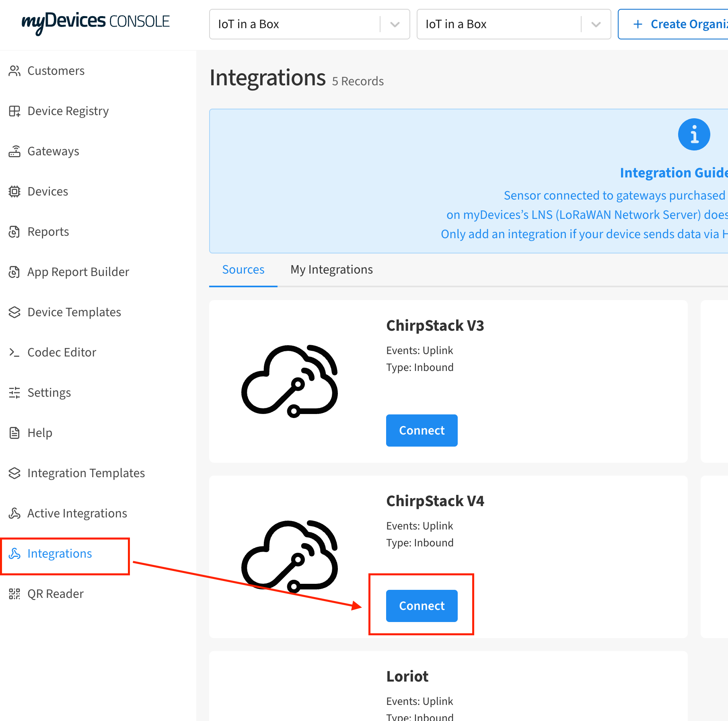The image size is (728, 721).
Task: Click the Loriot card title
Action: [x=407, y=676]
